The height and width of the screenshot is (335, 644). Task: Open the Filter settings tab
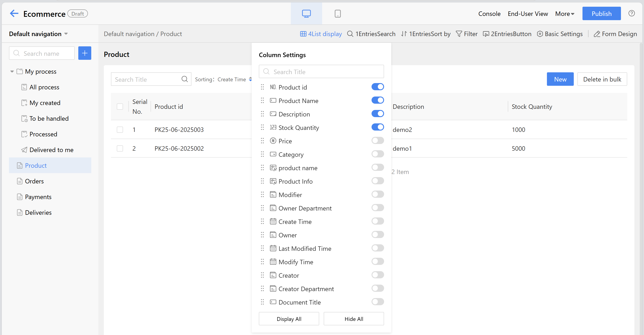click(466, 34)
